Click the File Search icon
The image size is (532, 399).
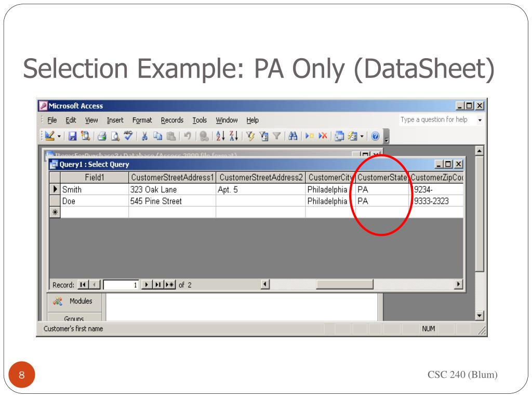(85, 136)
